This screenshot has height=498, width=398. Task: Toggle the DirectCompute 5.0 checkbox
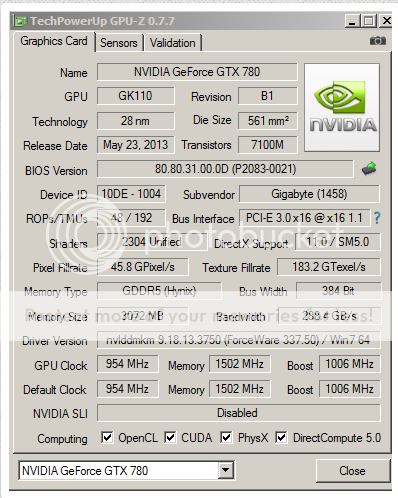[281, 437]
